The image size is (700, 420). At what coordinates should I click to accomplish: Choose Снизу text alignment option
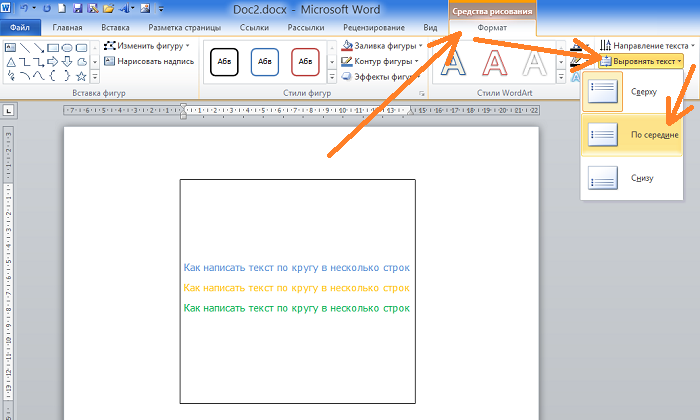pos(632,178)
